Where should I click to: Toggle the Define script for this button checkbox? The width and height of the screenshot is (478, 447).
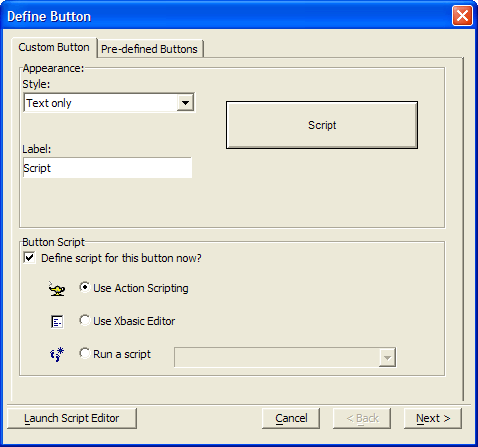29,258
